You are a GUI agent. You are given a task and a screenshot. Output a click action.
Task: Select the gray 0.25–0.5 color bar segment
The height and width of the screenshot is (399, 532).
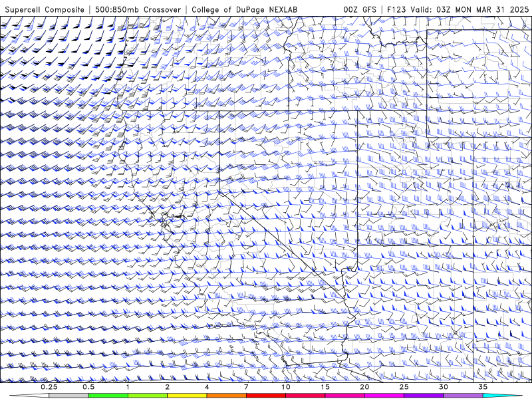click(x=68, y=396)
